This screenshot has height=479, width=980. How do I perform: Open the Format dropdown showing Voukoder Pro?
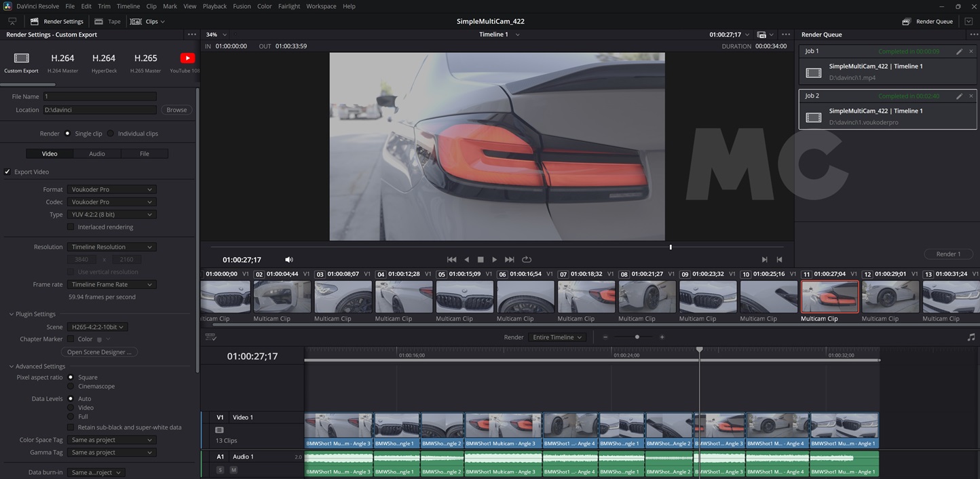[x=111, y=190]
